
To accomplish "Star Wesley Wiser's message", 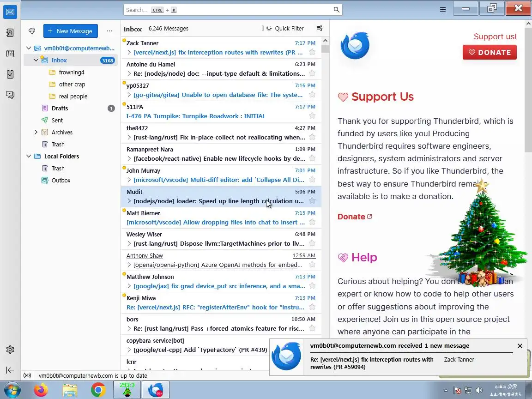I will 312,243.
